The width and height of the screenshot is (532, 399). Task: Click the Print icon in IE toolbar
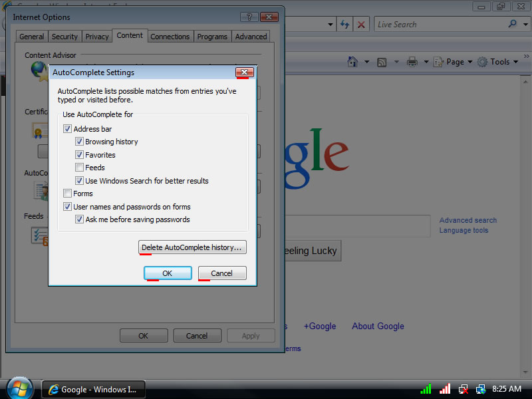point(412,62)
